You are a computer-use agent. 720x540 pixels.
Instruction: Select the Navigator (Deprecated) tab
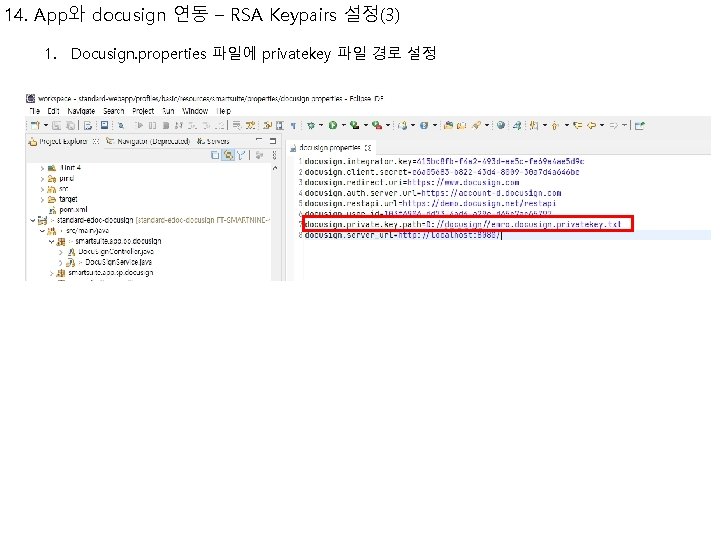[148, 141]
